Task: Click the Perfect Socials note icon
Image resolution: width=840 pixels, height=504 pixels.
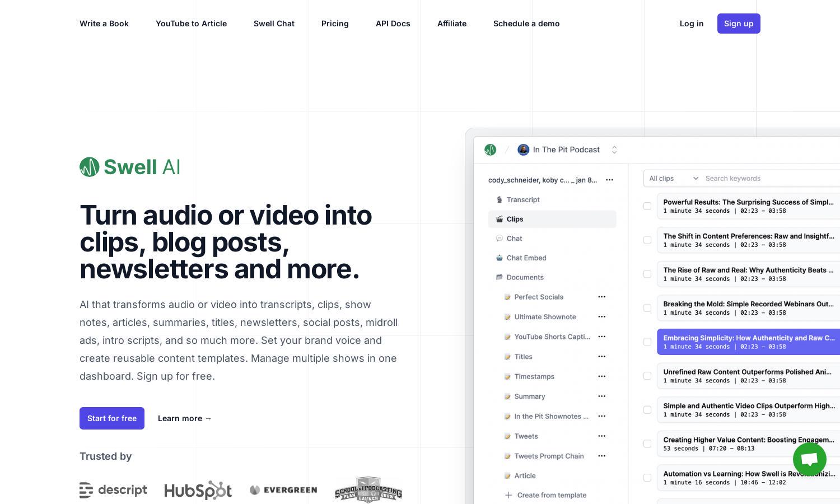Action: coord(507,297)
